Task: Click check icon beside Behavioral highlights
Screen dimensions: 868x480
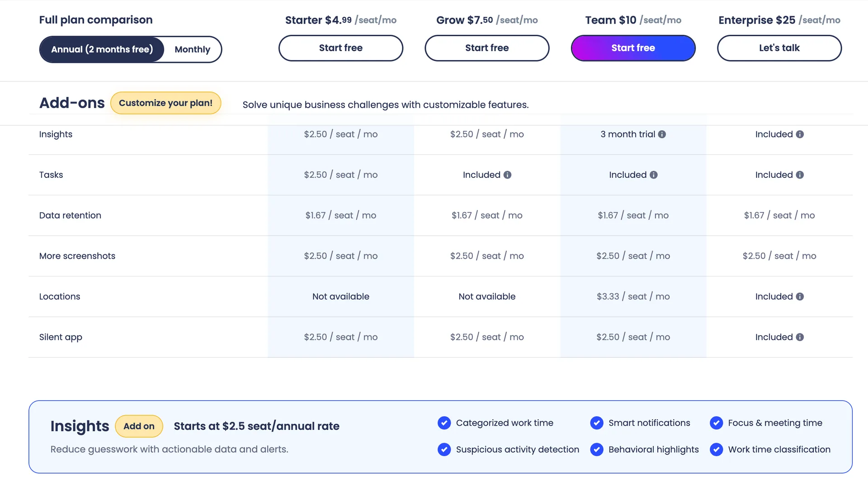Action: pyautogui.click(x=597, y=450)
